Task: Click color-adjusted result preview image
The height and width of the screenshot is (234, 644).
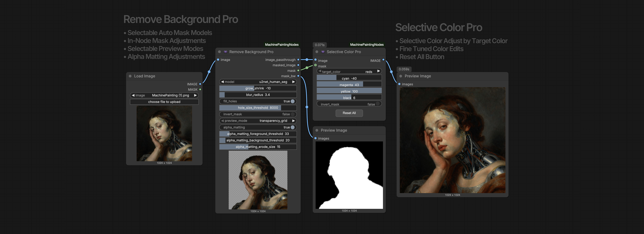Action: pyautogui.click(x=453, y=140)
